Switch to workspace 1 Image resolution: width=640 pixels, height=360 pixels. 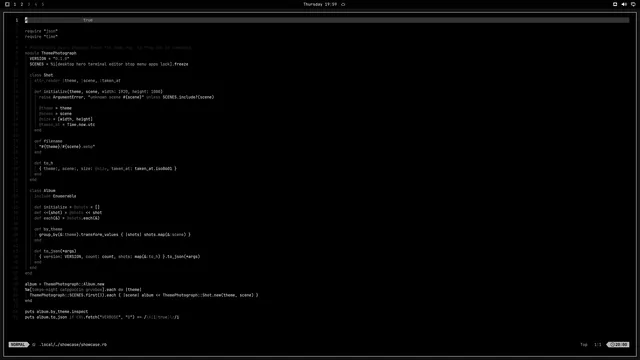coord(15,4)
